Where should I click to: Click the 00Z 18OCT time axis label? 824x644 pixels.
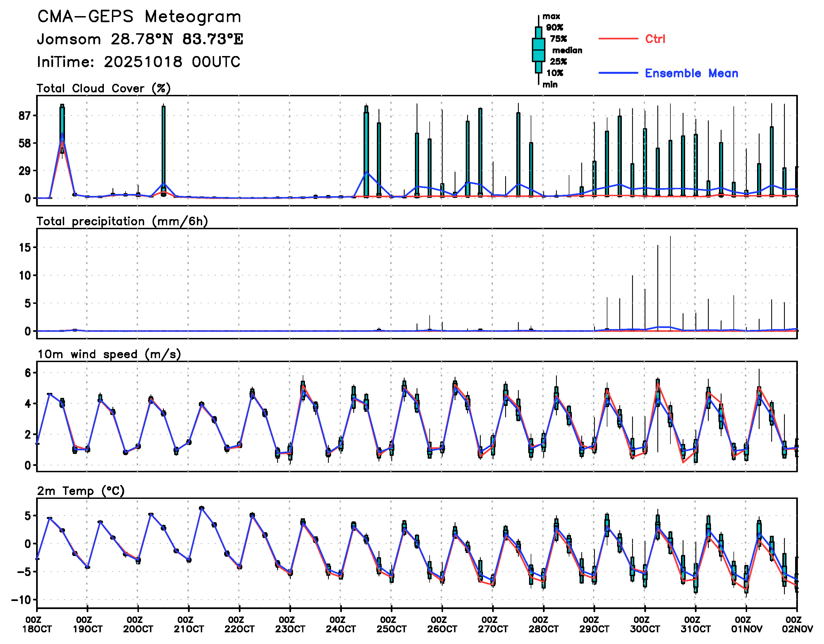(37, 625)
